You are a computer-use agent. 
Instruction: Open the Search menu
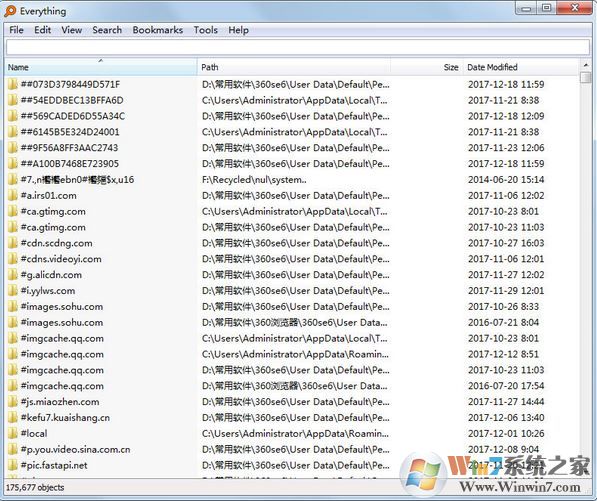pyautogui.click(x=107, y=30)
